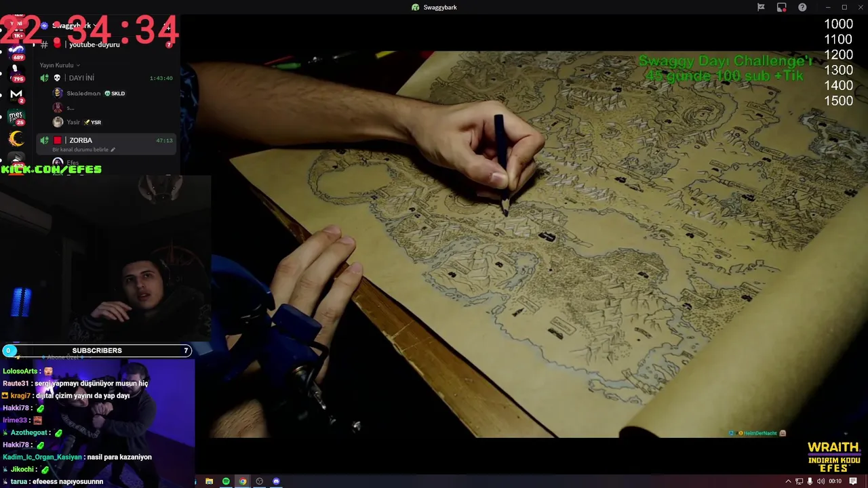Click chat username LolosoArts

point(20,371)
